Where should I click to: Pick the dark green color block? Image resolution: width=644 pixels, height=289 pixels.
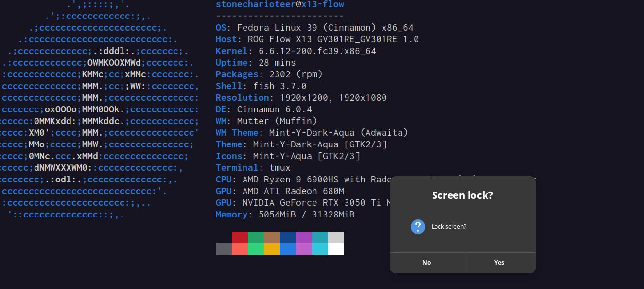(x=256, y=237)
